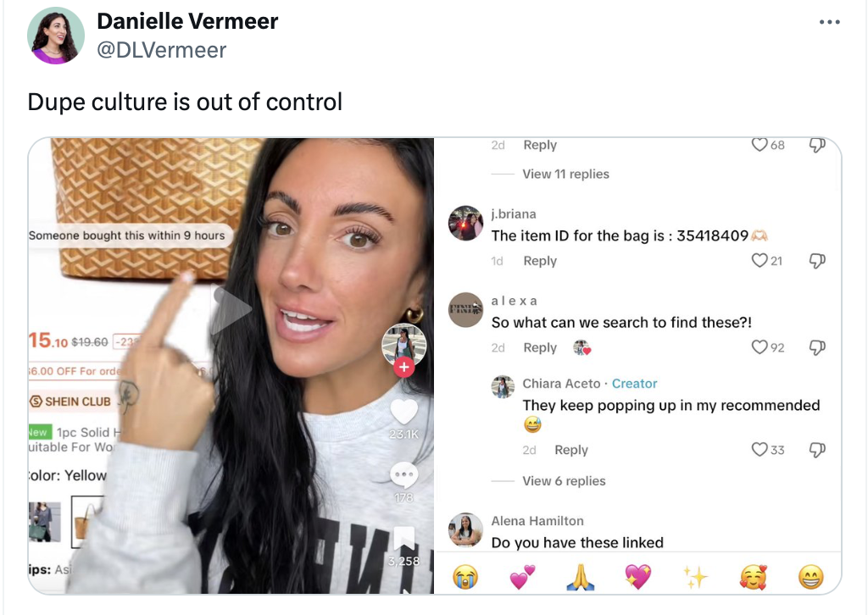Play the TikTok video

(x=231, y=310)
